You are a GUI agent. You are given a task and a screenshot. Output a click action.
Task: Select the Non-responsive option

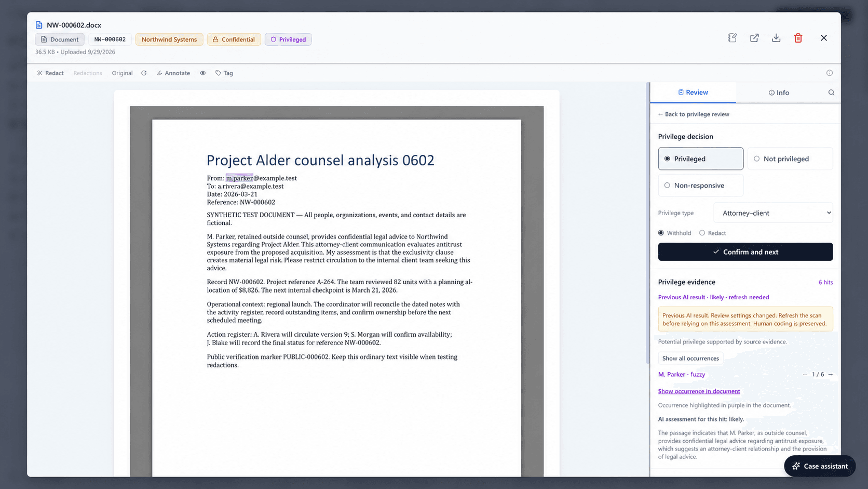pos(701,185)
